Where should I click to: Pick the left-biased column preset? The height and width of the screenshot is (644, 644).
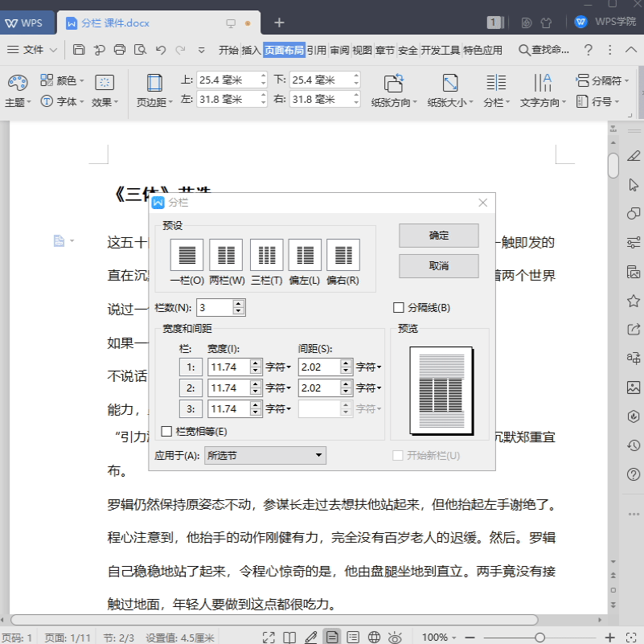[x=305, y=255]
